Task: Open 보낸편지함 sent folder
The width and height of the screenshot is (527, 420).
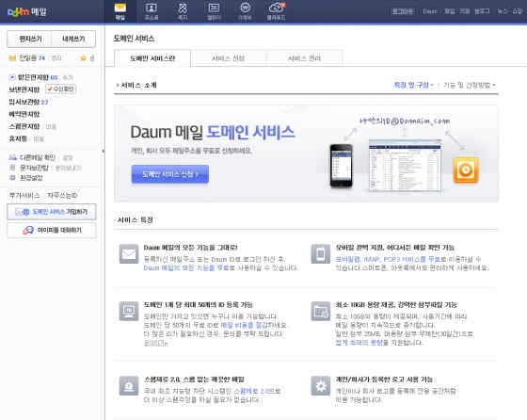Action: (24, 89)
